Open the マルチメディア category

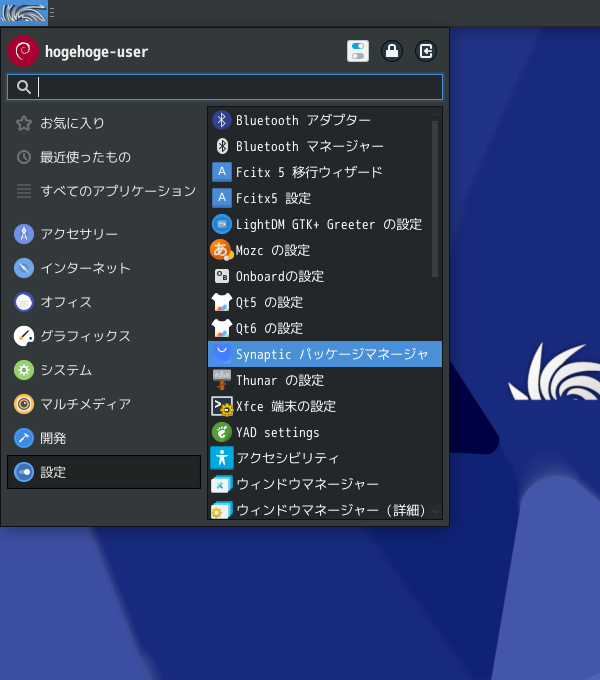[104, 404]
